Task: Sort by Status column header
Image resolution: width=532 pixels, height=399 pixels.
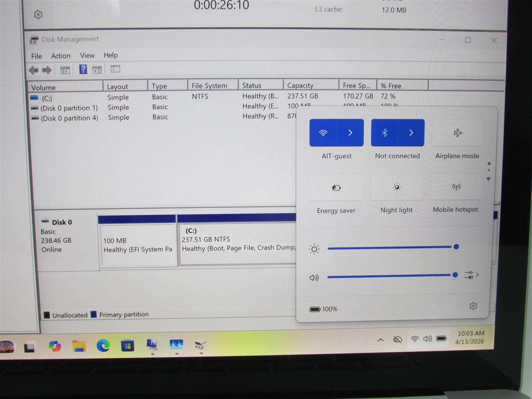Action: (x=261, y=85)
